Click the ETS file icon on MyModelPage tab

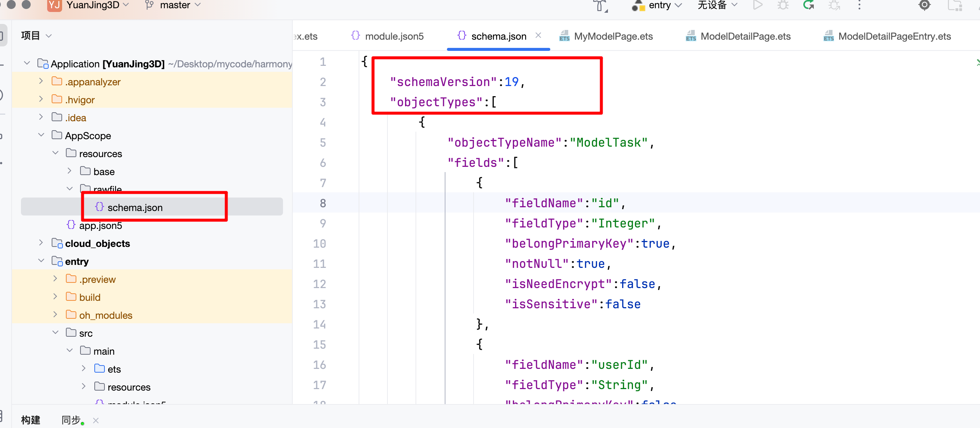(564, 36)
